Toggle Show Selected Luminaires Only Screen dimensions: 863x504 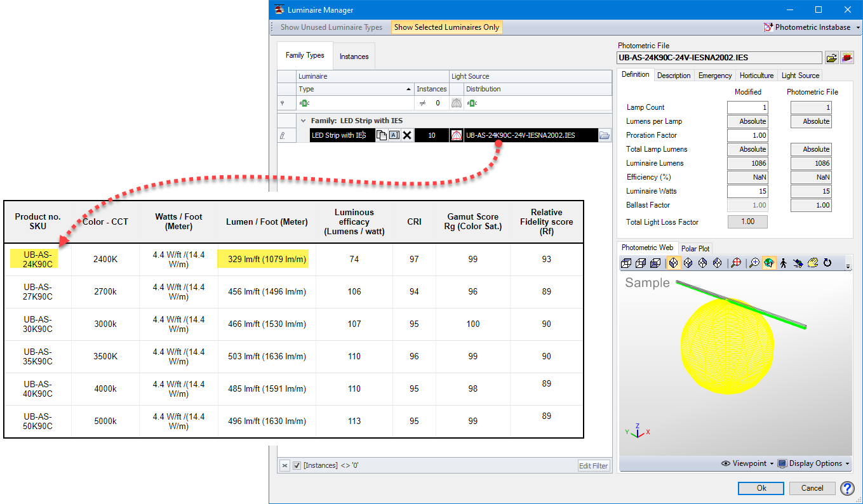coord(446,27)
